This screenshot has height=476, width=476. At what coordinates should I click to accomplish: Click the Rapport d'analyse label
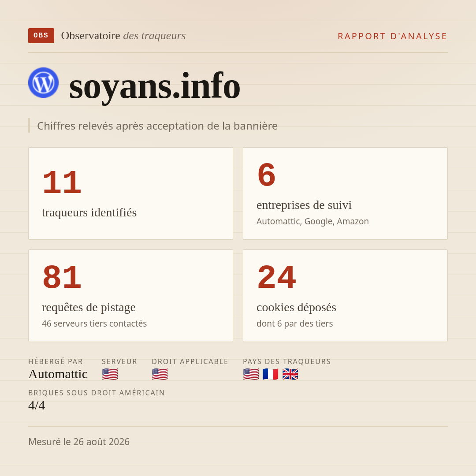(x=393, y=36)
